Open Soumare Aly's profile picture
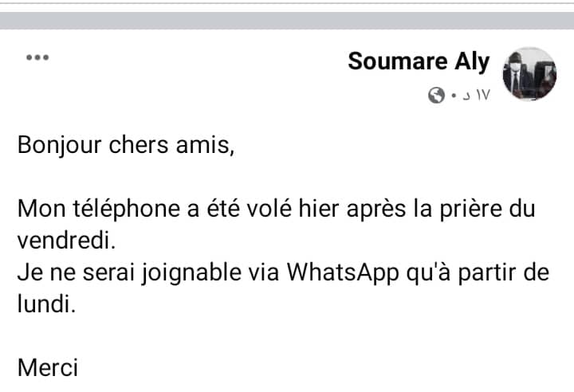The width and height of the screenshot is (574, 392). coord(529,74)
